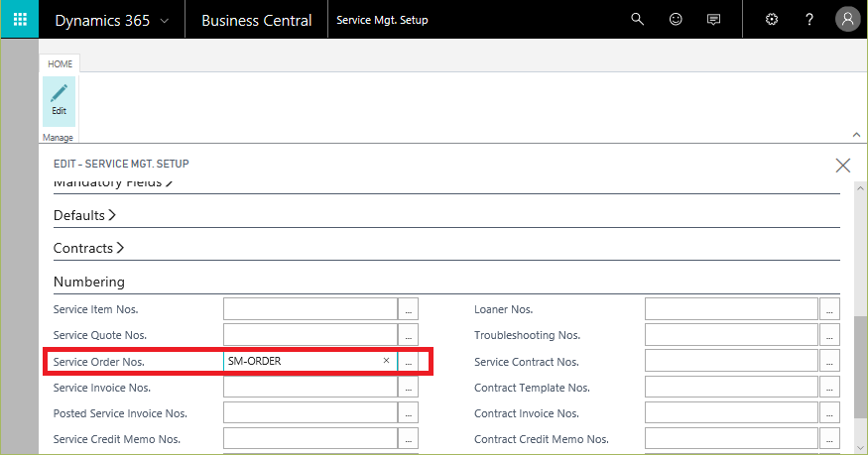868x455 pixels.
Task: Focus the Service Contract Nos. field
Action: [731, 361]
